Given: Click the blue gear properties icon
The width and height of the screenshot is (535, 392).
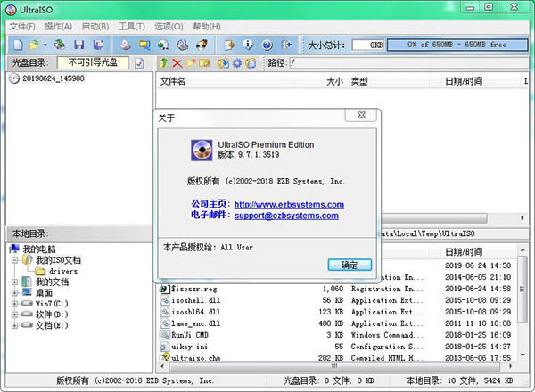Looking at the screenshot, I should point(237,63).
